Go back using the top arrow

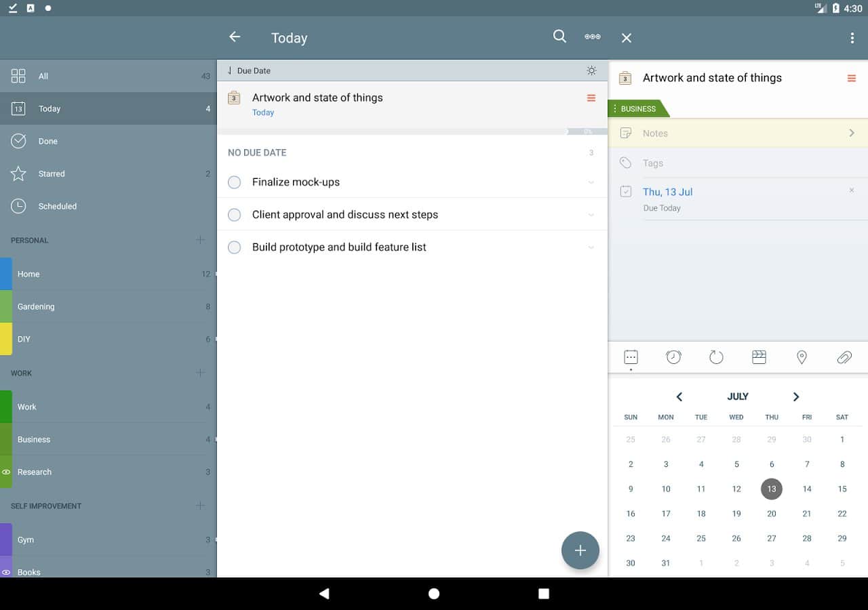(x=235, y=37)
